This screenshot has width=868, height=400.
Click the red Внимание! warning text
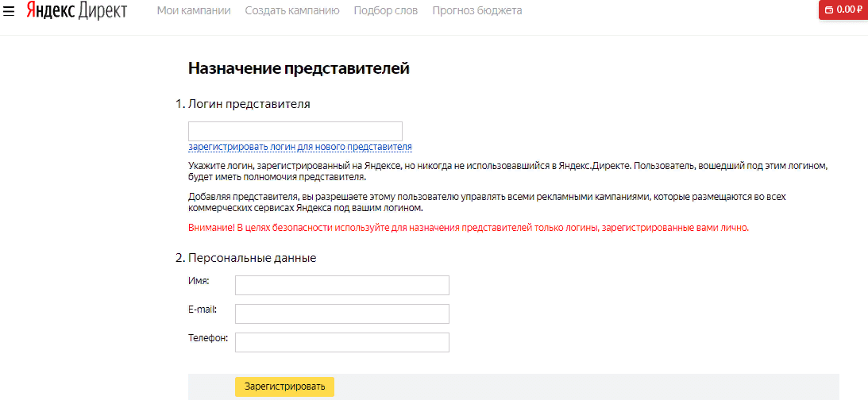point(468,228)
